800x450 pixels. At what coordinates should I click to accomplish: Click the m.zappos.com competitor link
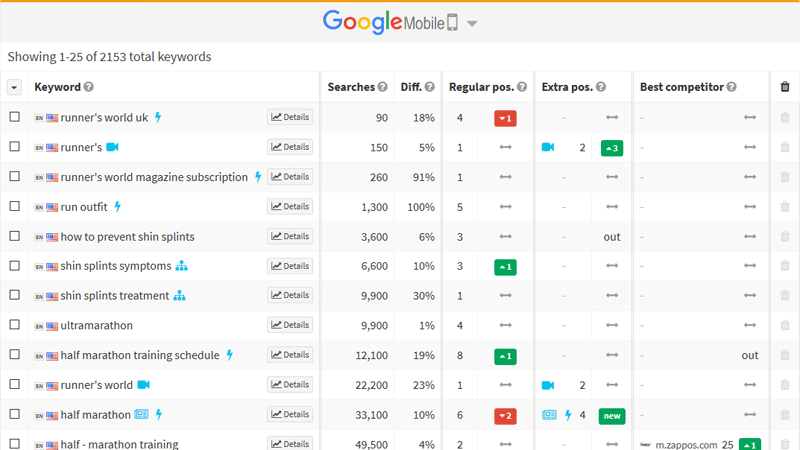pyautogui.click(x=686, y=445)
